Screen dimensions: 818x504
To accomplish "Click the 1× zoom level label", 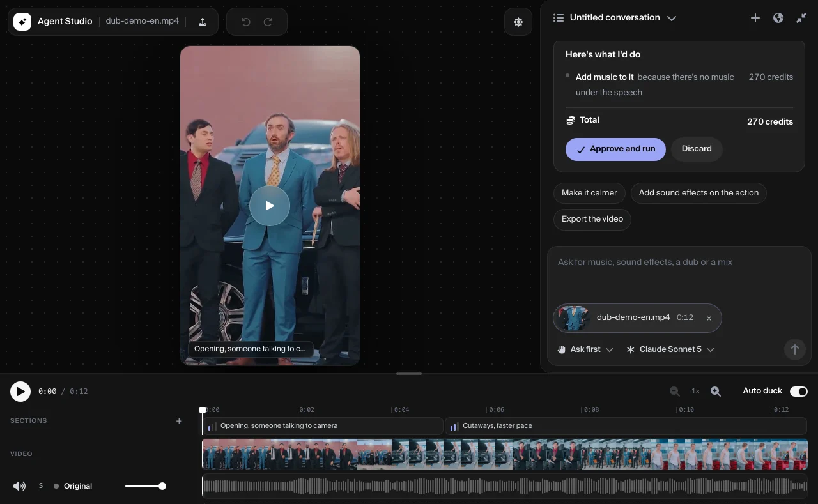I will click(x=695, y=391).
